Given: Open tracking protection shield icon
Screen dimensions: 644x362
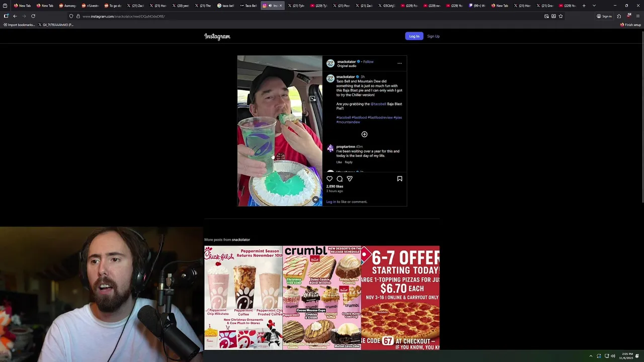Looking at the screenshot, I should pyautogui.click(x=71, y=16).
